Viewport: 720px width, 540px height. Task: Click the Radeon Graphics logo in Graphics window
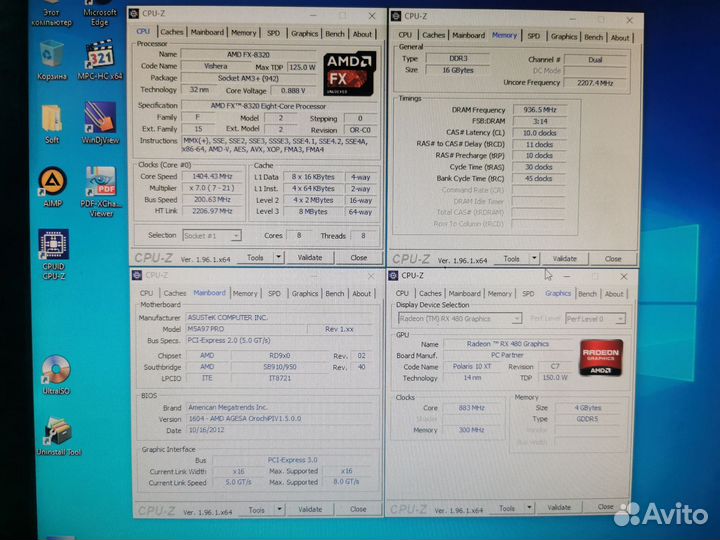pos(601,358)
